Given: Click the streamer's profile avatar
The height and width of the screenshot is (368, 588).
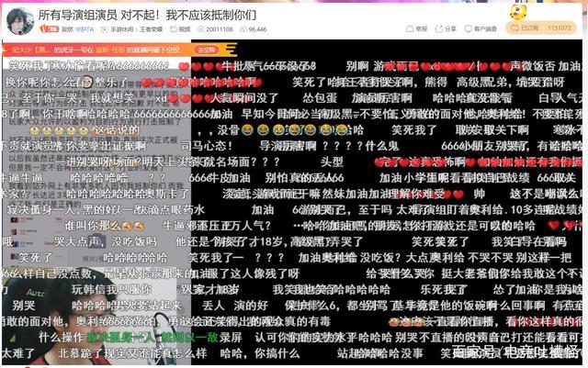Looking at the screenshot, I should (19, 19).
